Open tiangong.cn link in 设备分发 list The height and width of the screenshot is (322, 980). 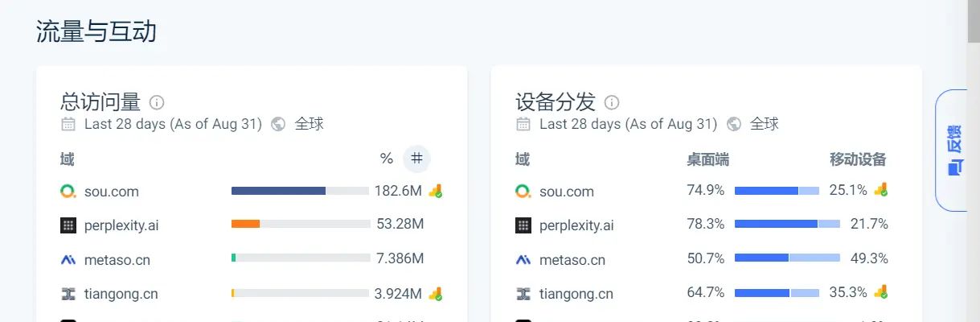576,294
